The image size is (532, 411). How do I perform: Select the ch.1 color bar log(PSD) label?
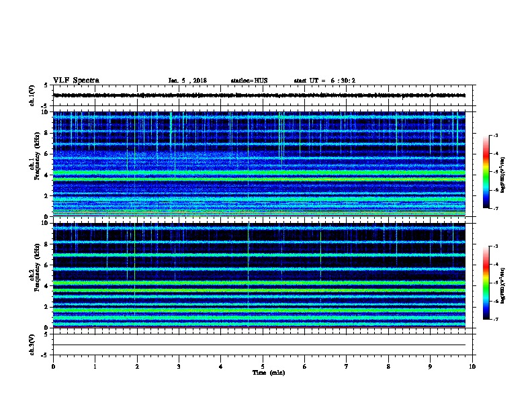point(502,175)
